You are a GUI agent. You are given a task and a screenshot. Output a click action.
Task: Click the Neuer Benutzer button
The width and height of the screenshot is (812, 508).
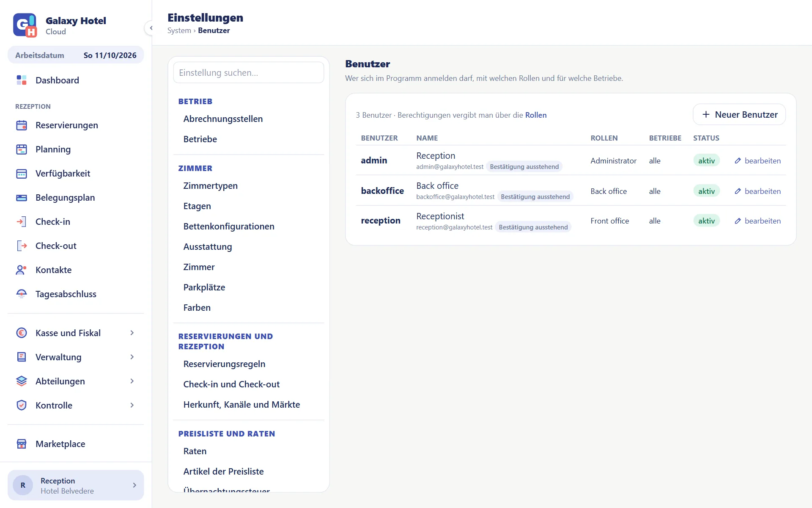tap(739, 115)
